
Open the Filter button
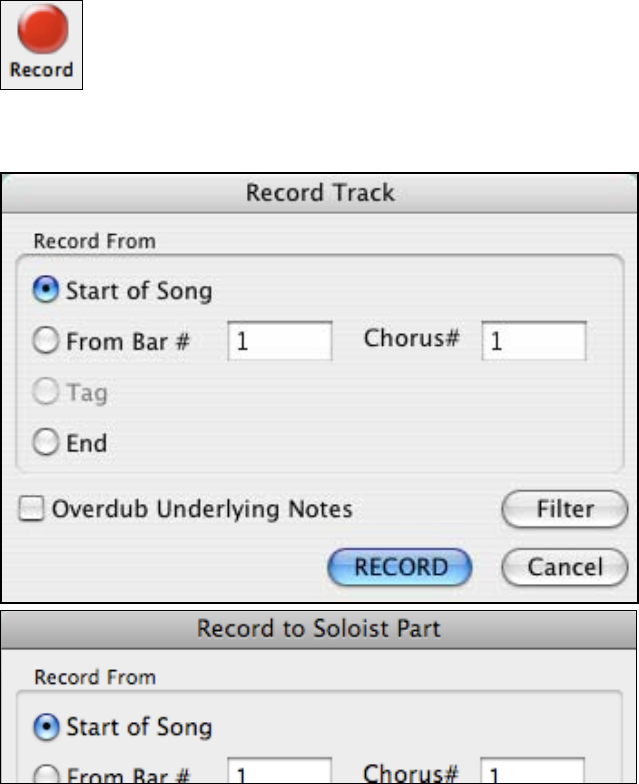pos(564,509)
